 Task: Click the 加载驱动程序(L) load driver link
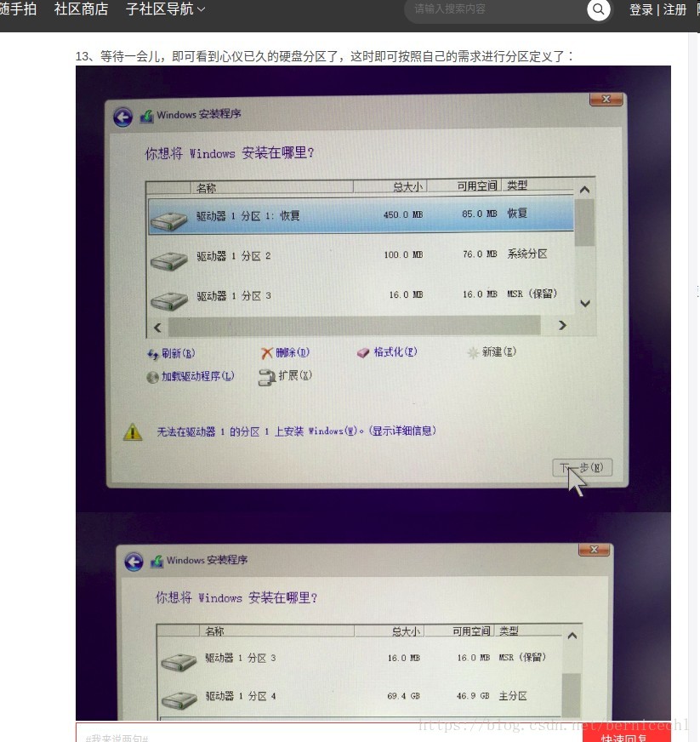[191, 377]
